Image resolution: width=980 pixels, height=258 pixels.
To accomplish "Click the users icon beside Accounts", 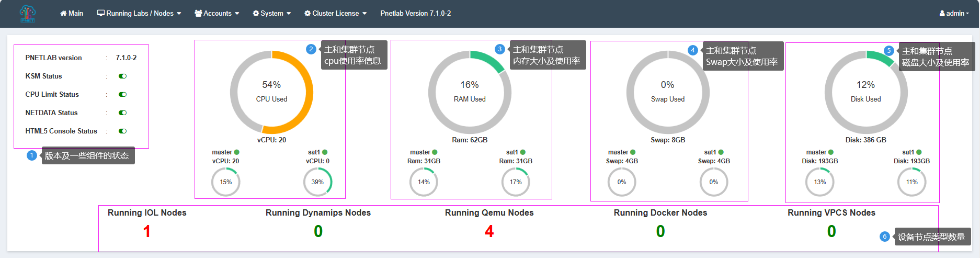I will (198, 14).
